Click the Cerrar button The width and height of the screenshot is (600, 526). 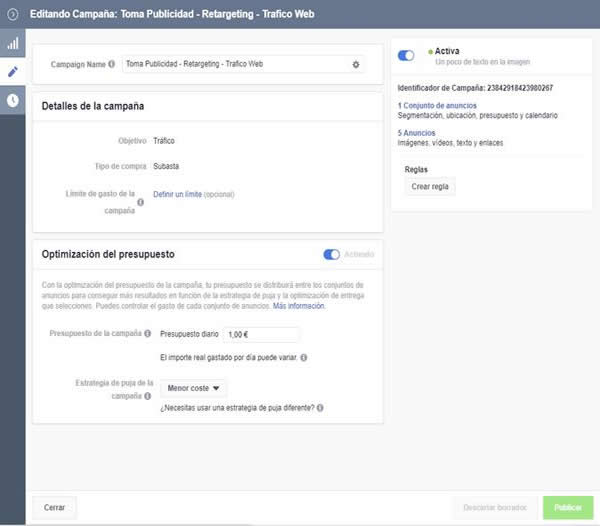(x=54, y=508)
